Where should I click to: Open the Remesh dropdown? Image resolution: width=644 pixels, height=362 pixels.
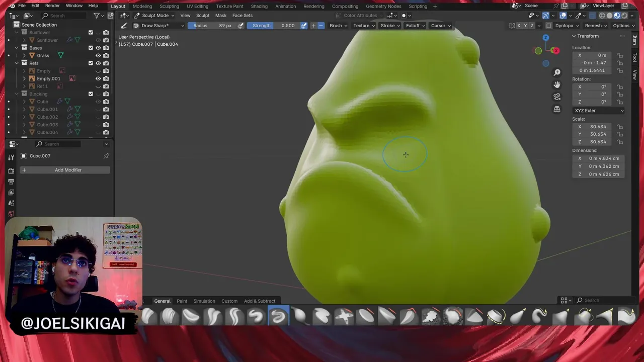click(596, 26)
